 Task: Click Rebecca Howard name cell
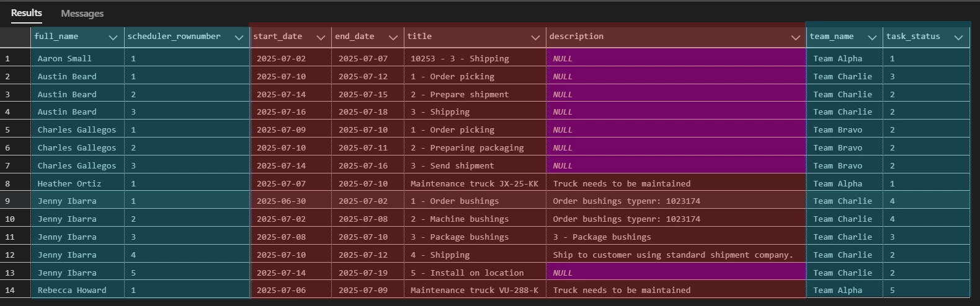(78, 290)
